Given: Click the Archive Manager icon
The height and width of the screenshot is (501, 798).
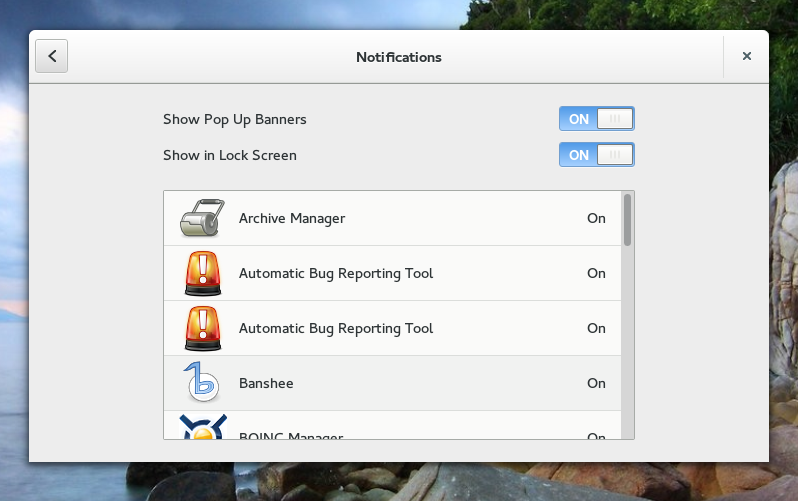Looking at the screenshot, I should 204,218.
